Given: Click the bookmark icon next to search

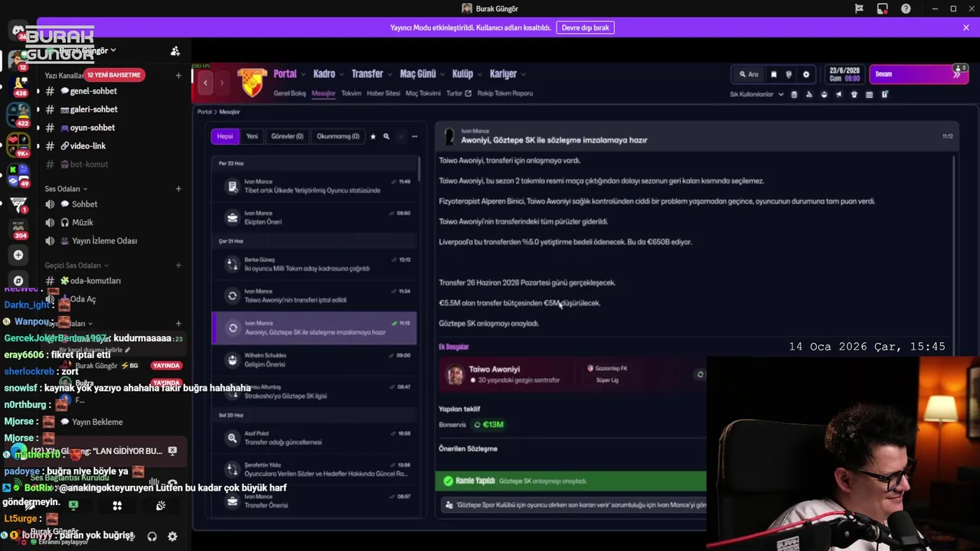Looking at the screenshot, I should tap(773, 74).
